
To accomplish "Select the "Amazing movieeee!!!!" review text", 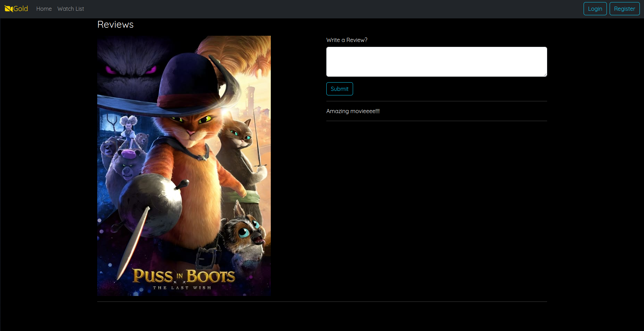I will [353, 111].
